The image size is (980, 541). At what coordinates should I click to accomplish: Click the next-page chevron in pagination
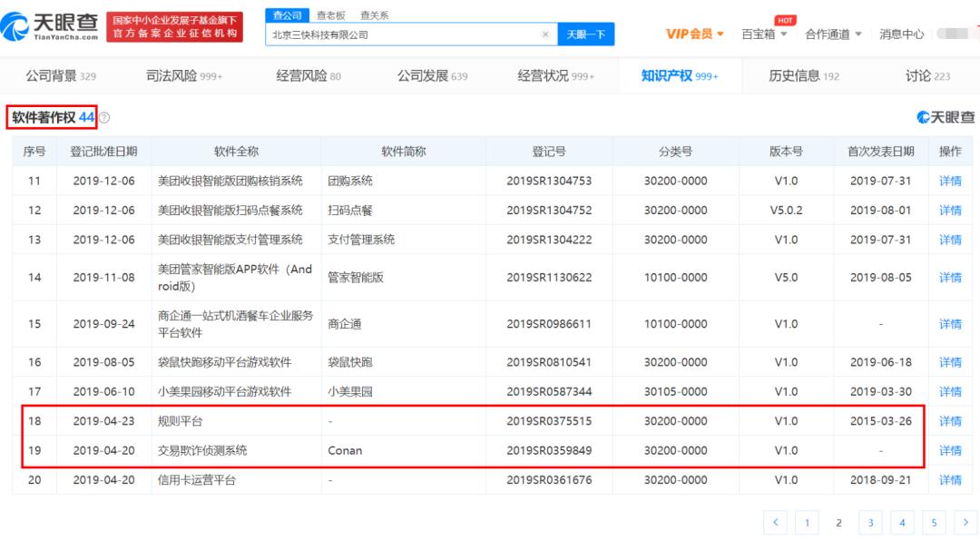click(965, 522)
